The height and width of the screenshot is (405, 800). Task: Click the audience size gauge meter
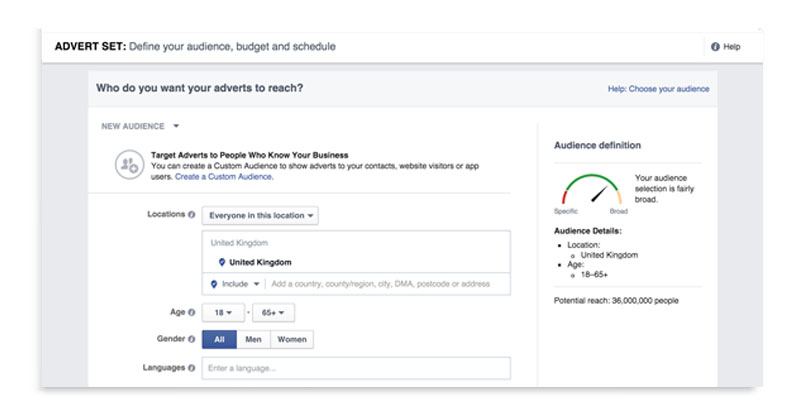(x=592, y=190)
